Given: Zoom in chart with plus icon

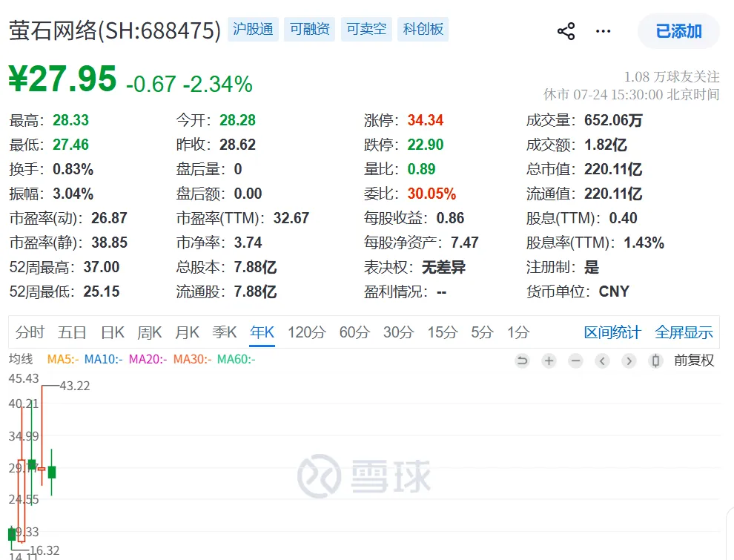Looking at the screenshot, I should [549, 360].
